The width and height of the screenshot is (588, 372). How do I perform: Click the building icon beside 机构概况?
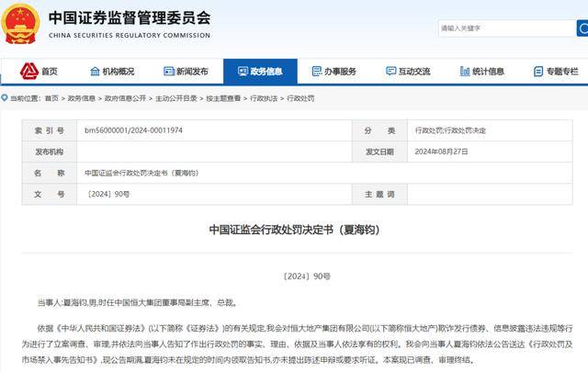point(95,72)
